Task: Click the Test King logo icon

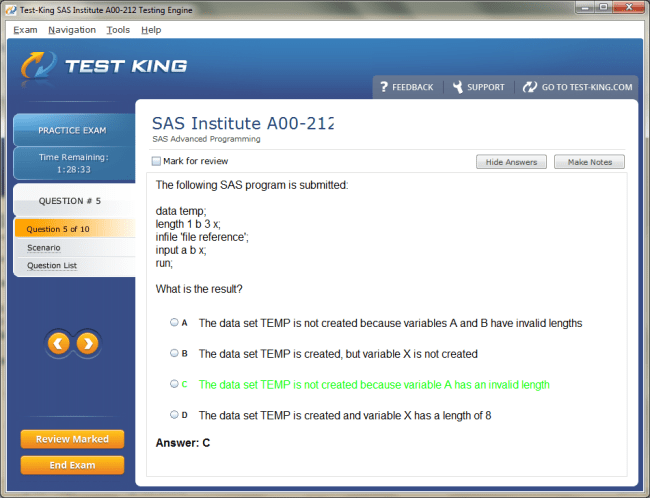Action: 39,66
